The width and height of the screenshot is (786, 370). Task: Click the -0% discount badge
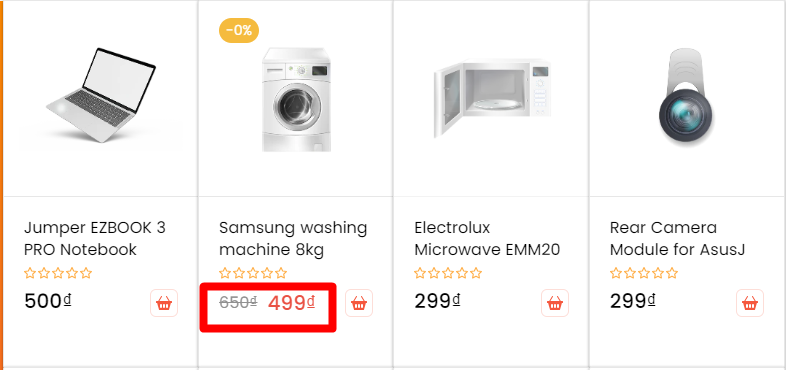(239, 31)
